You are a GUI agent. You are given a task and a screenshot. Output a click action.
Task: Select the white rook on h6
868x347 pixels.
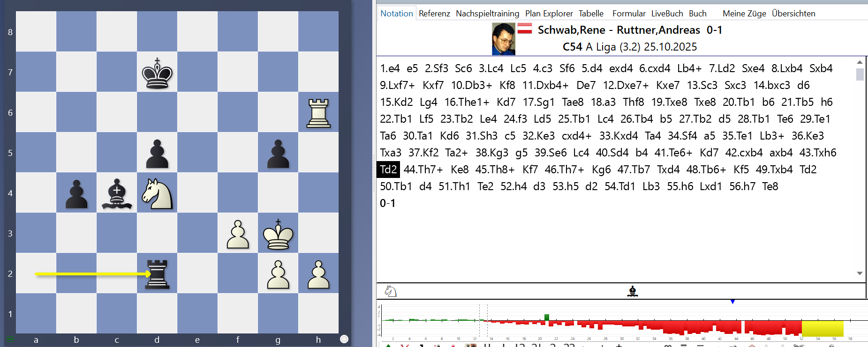click(318, 112)
